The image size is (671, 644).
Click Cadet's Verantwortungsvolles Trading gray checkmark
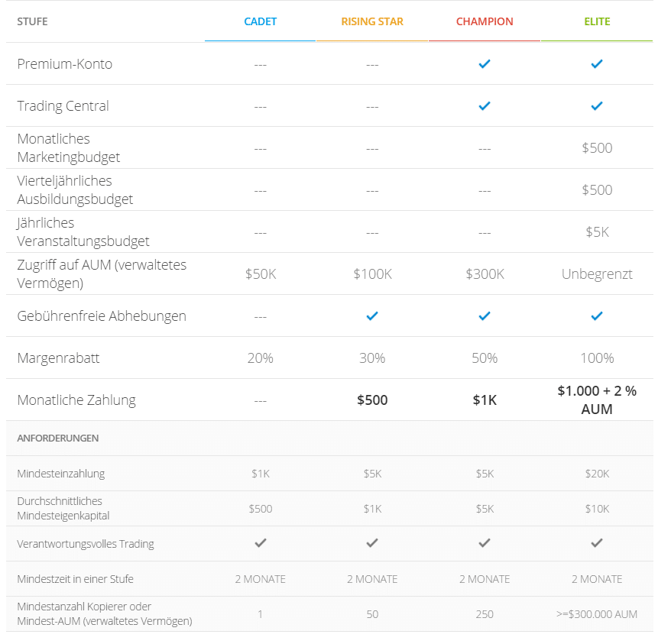pyautogui.click(x=261, y=543)
